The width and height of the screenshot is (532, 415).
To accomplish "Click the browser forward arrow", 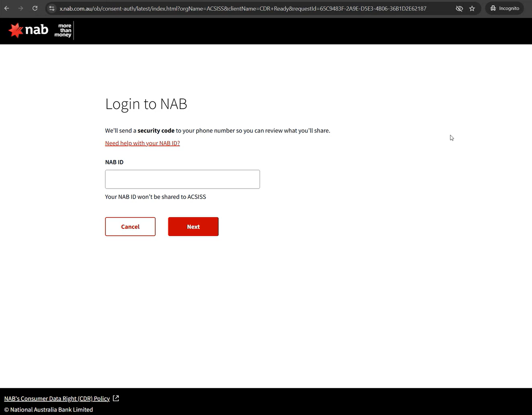I will coord(21,8).
